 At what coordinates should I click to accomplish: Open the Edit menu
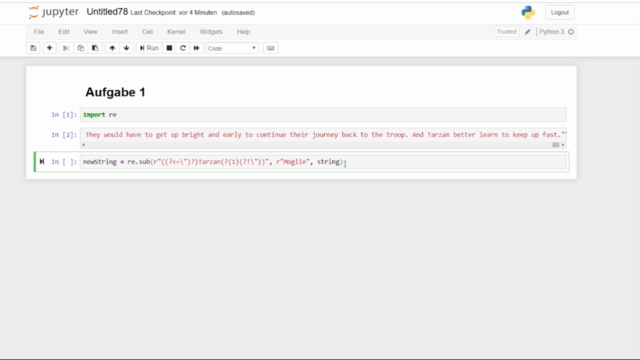64,32
